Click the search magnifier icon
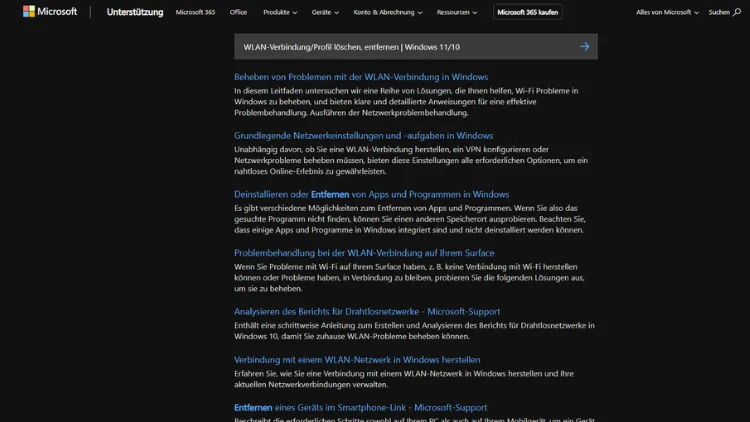This screenshot has width=750, height=422. [x=737, y=12]
